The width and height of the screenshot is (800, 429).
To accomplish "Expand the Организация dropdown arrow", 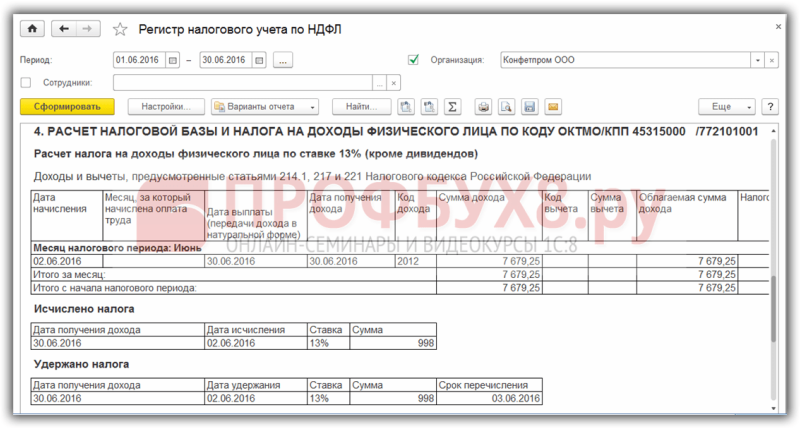I will point(758,60).
